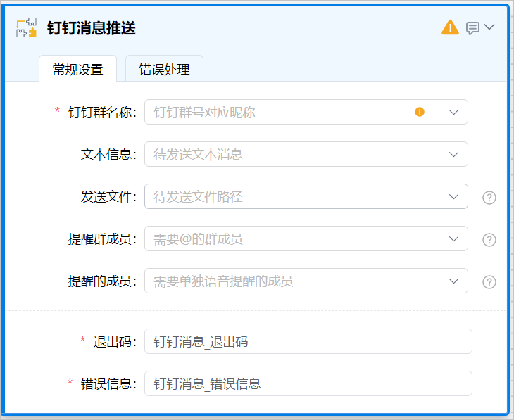Image resolution: width=514 pixels, height=420 pixels.
Task: Click the 钉钉群名称 label
Action: tap(102, 113)
